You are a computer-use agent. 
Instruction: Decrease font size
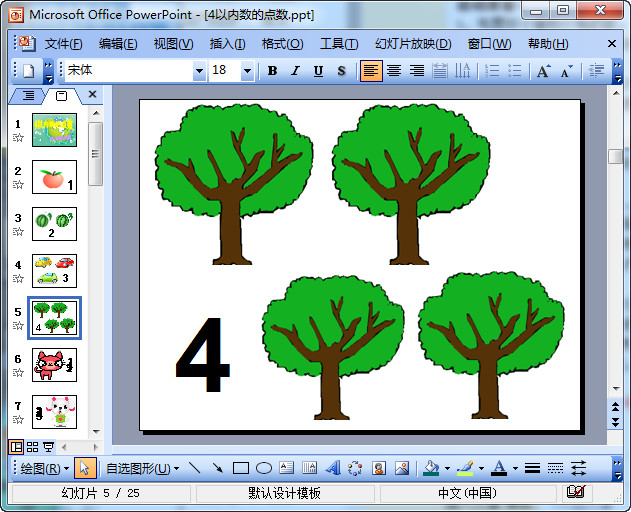pyautogui.click(x=567, y=71)
